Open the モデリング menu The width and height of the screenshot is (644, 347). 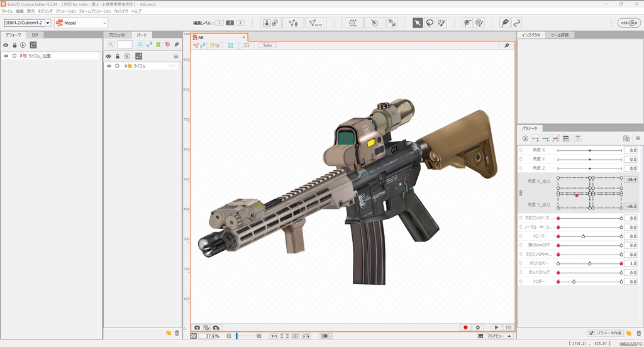tap(45, 11)
